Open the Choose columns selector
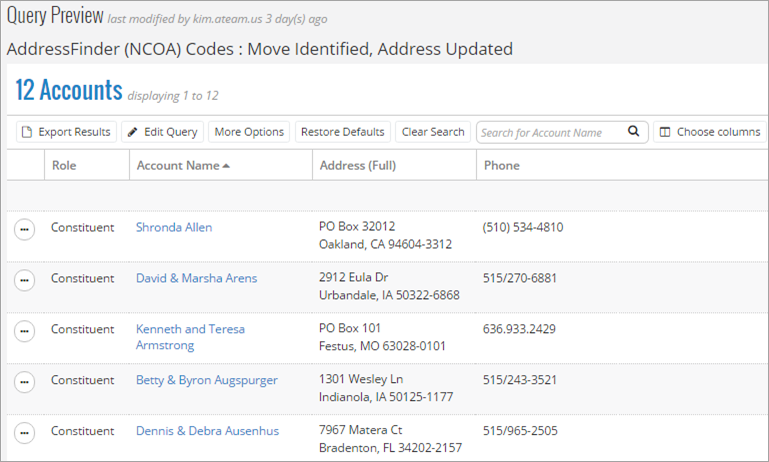 (x=709, y=132)
